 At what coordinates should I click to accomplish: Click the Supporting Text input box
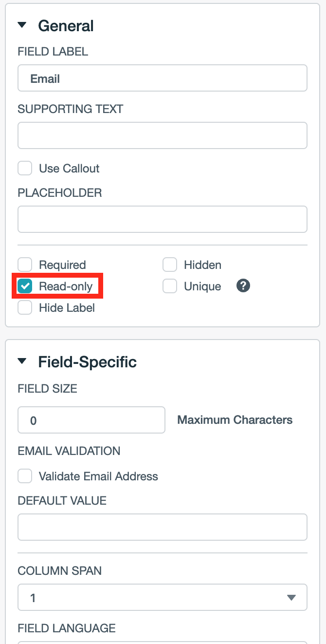[163, 135]
